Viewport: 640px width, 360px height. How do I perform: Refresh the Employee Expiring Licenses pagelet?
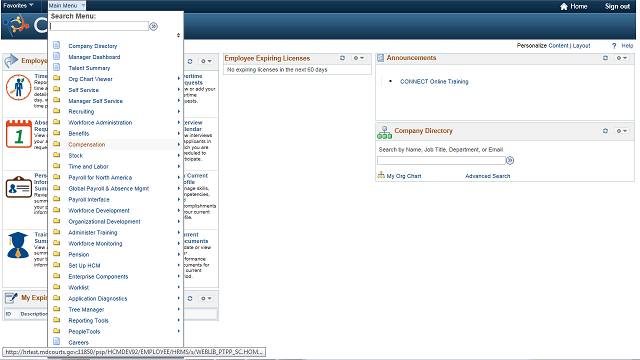pyautogui.click(x=342, y=58)
